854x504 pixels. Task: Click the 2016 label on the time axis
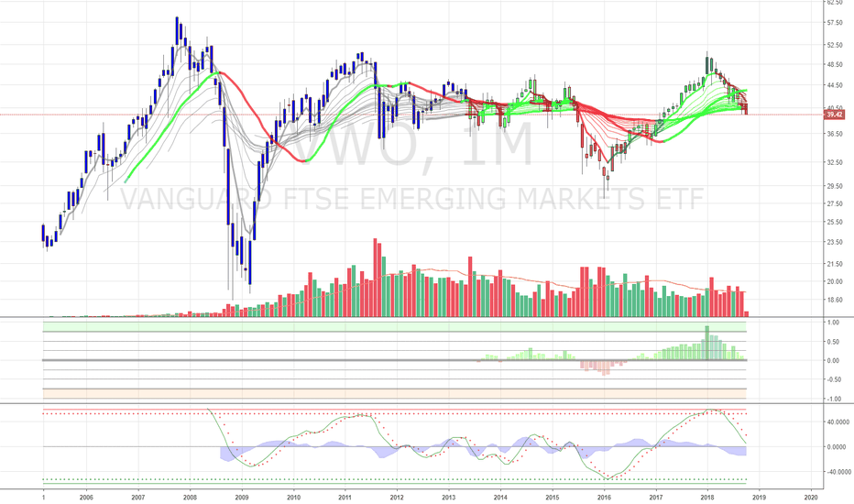(604, 497)
